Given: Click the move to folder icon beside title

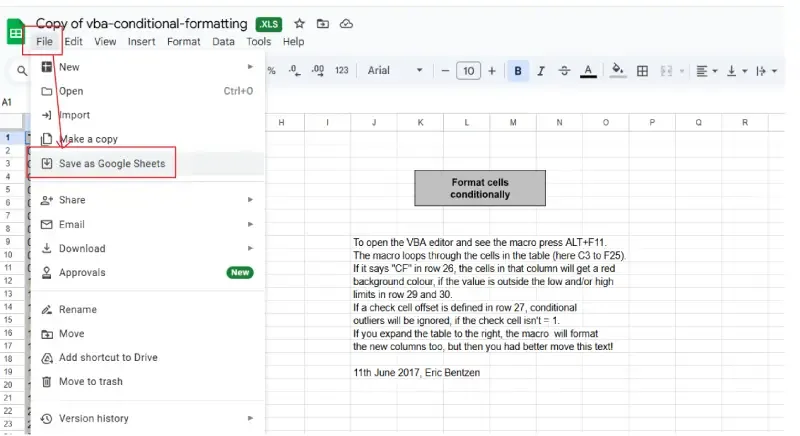Looking at the screenshot, I should pyautogui.click(x=322, y=23).
